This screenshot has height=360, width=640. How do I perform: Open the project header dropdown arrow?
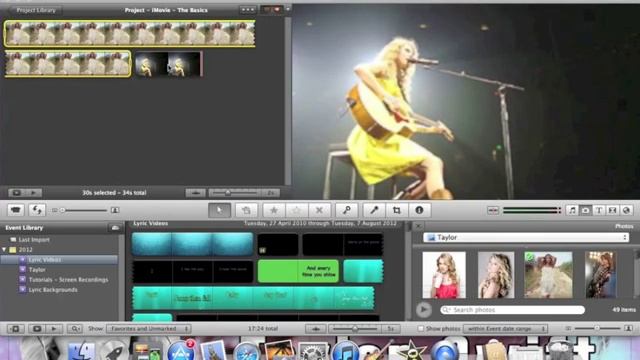[x=288, y=9]
